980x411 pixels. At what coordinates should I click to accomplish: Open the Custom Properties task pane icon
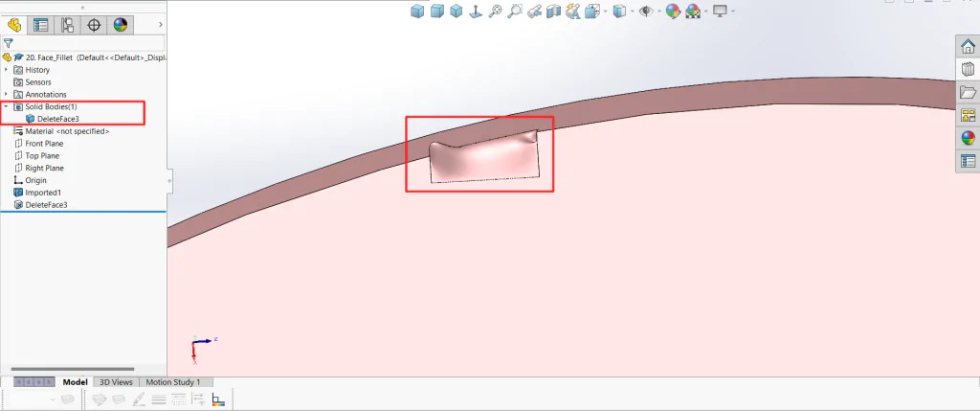pos(968,161)
